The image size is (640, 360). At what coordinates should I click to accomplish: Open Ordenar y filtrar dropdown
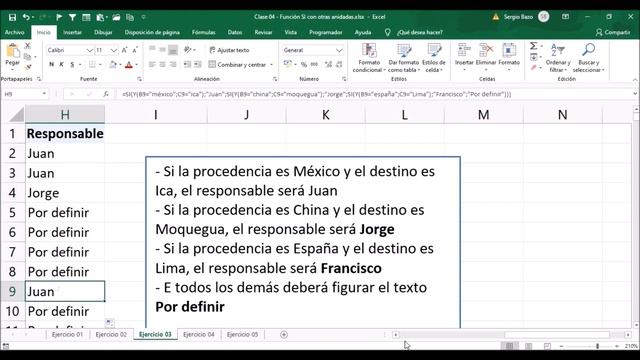point(558,58)
